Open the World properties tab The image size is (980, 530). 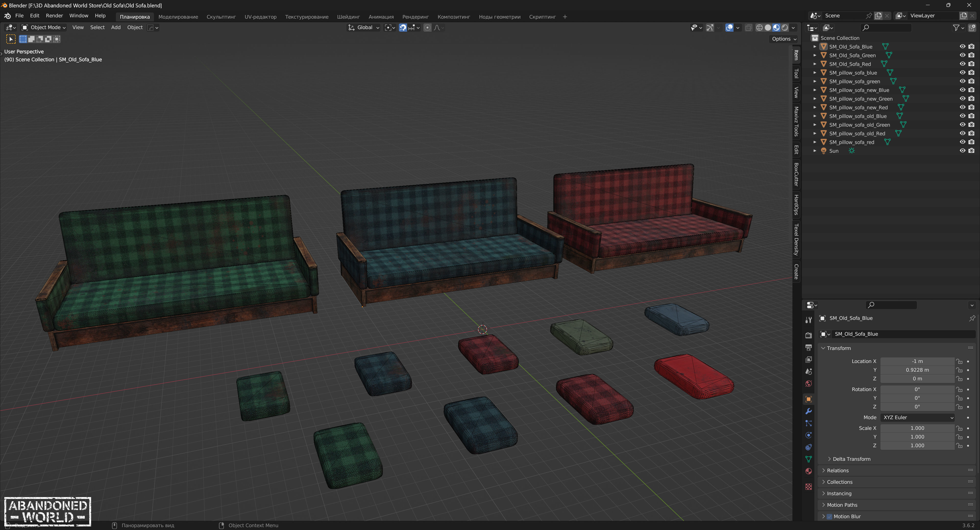[808, 383]
